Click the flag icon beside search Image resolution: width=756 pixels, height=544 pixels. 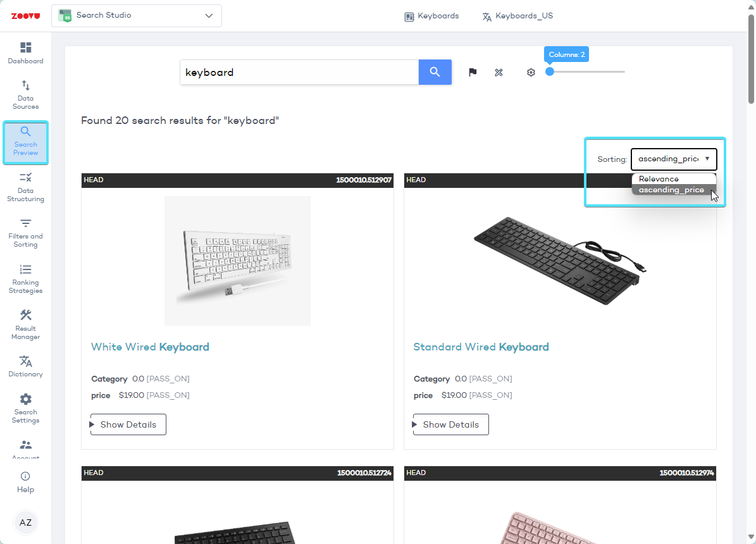tap(473, 73)
